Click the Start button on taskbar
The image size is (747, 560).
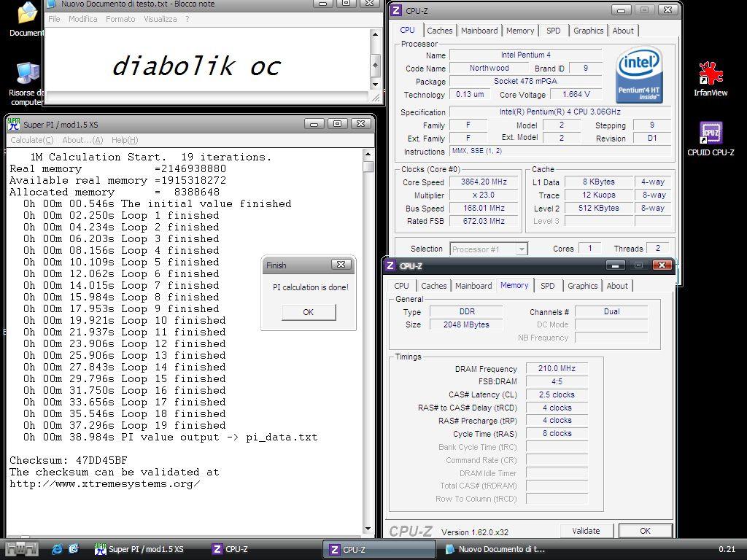pos(21,549)
